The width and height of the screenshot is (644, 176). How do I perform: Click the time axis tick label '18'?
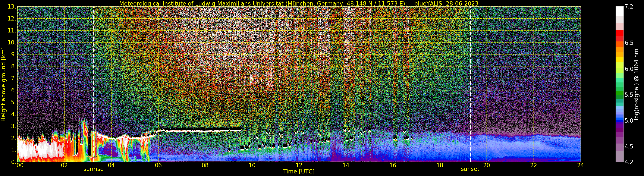(x=440, y=165)
